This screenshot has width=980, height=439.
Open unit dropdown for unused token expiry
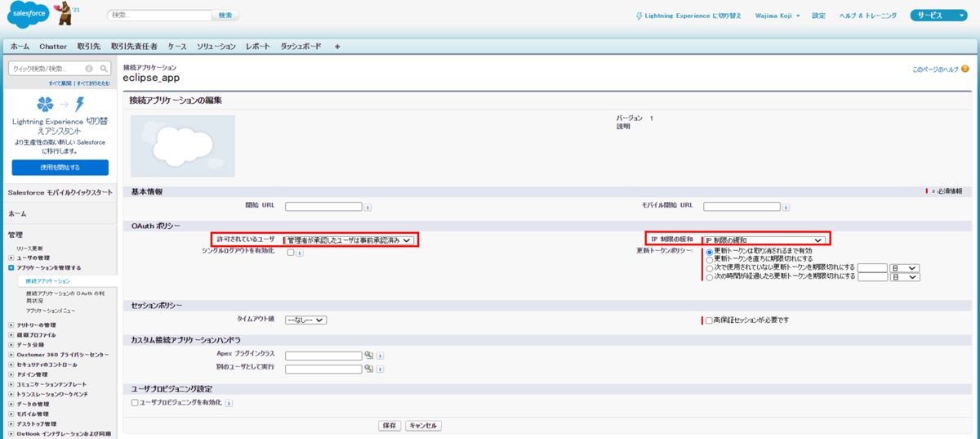906,268
